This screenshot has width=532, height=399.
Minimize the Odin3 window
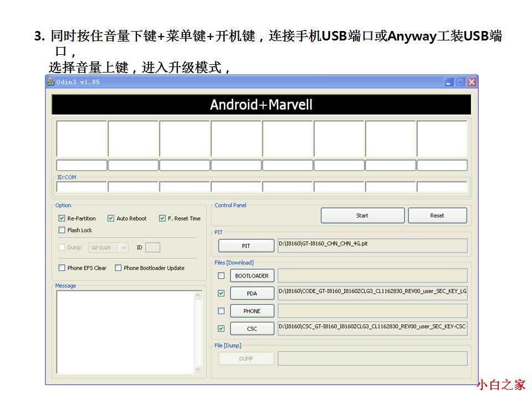[448, 82]
